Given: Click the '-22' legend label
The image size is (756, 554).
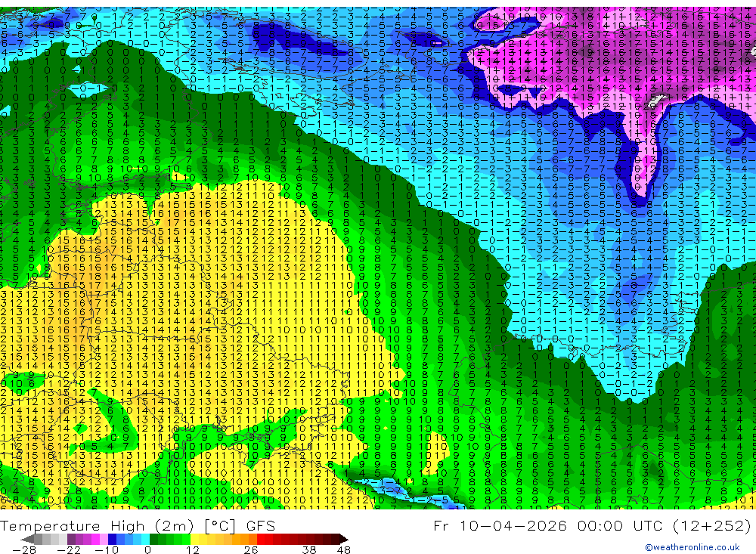Looking at the screenshot, I should point(69,550).
